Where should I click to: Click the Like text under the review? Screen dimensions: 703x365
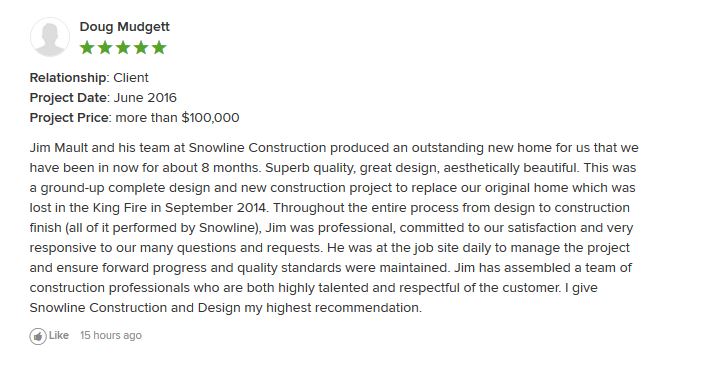[x=59, y=335]
